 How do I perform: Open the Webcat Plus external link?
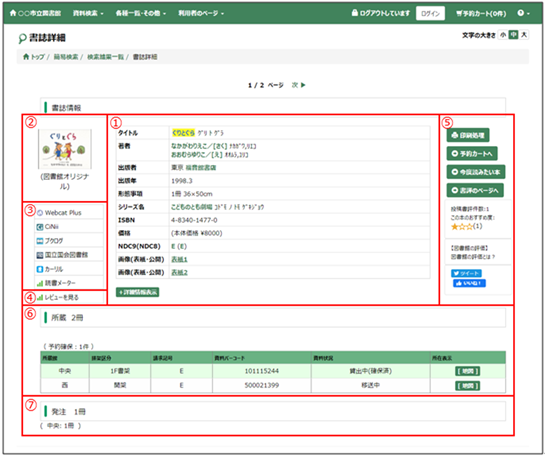59,213
